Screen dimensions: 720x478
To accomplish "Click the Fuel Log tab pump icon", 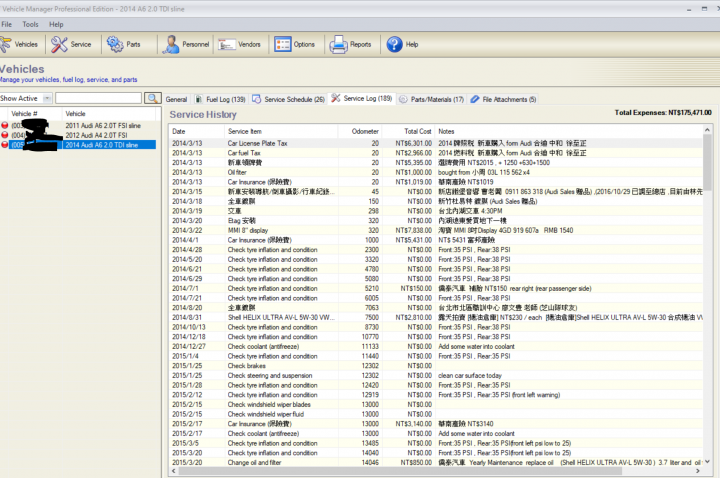I will pyautogui.click(x=198, y=99).
